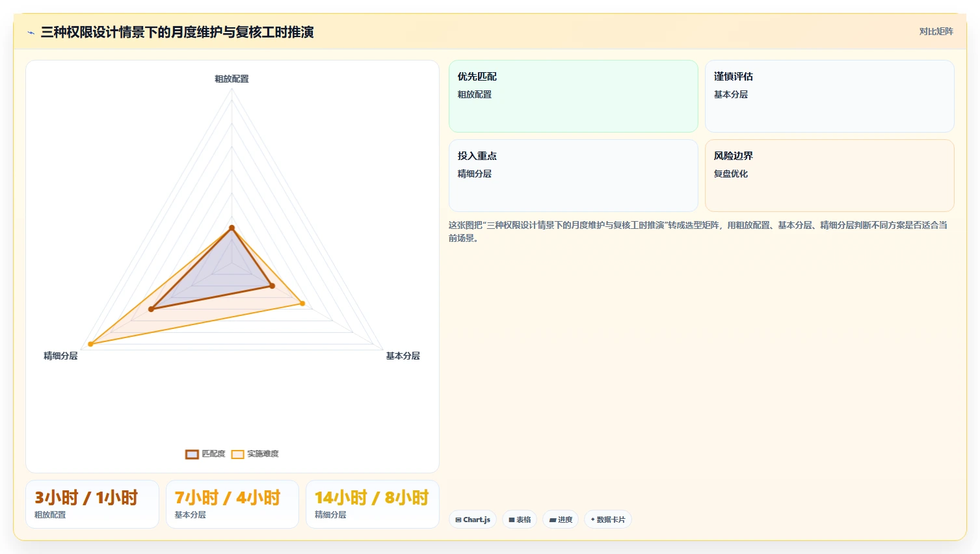Click the 粗放配置 radar axis label

click(232, 79)
